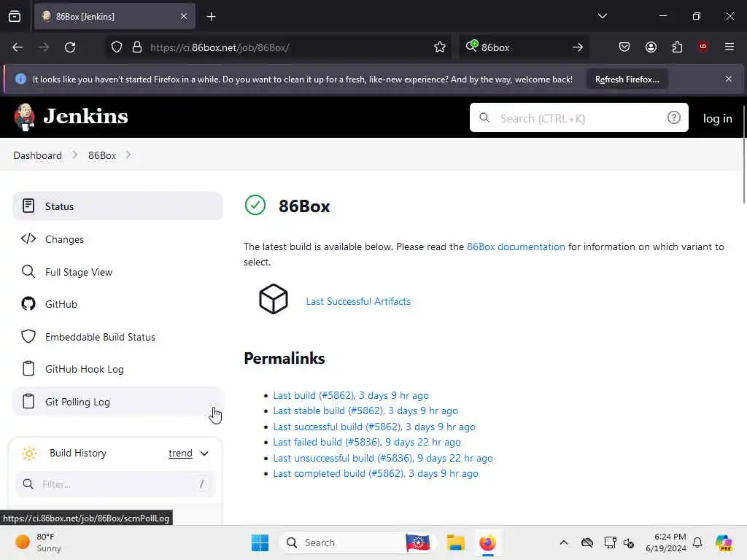Open the 86Box documentation link
Screen dimensions: 747x560
pos(516,246)
